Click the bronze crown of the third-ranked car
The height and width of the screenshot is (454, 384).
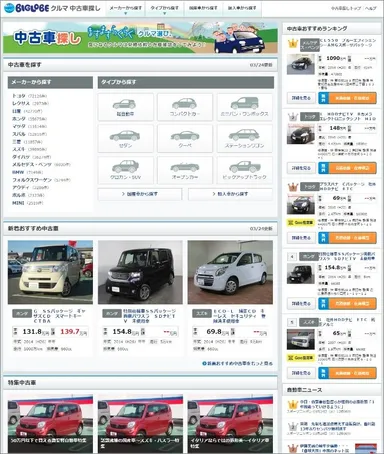coord(293,187)
